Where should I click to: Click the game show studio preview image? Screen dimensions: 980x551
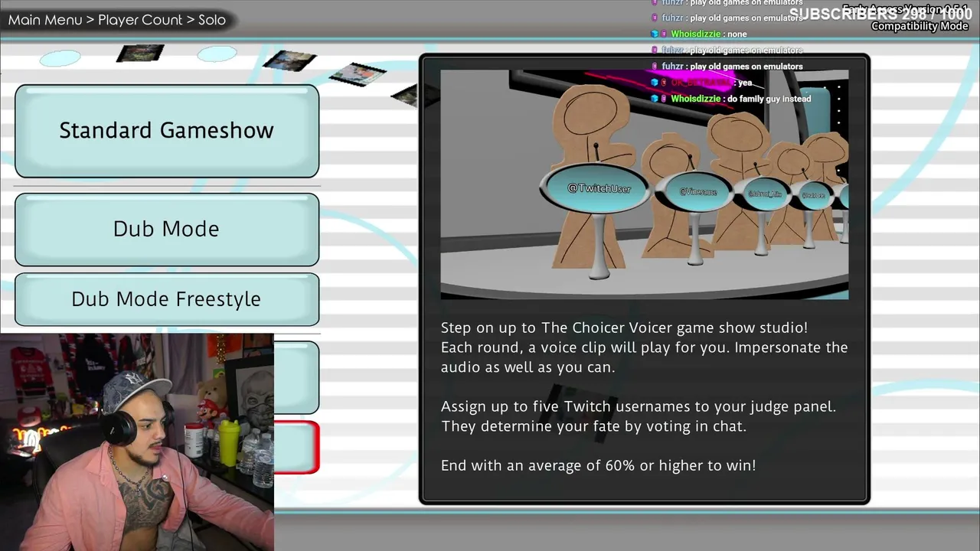(644, 184)
